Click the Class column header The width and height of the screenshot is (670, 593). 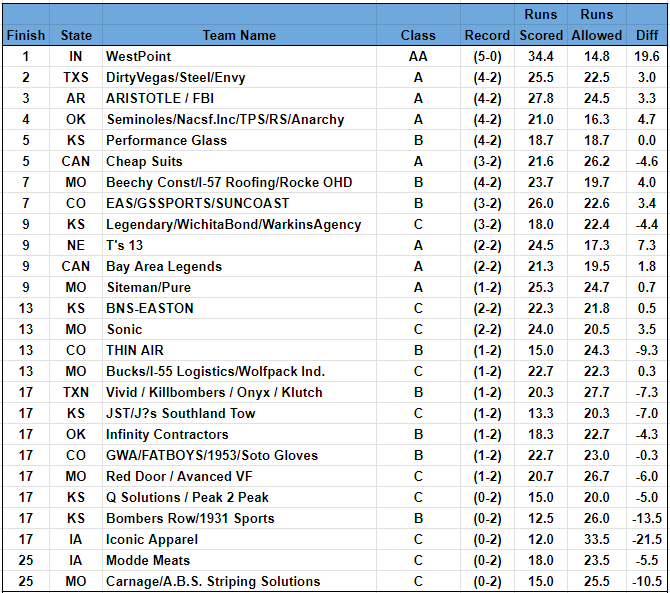tap(418, 35)
